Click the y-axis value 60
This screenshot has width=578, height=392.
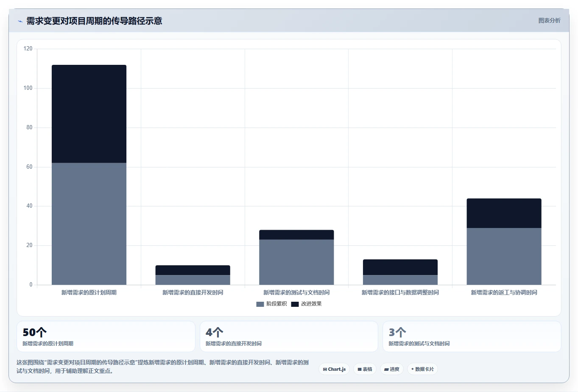pyautogui.click(x=29, y=167)
